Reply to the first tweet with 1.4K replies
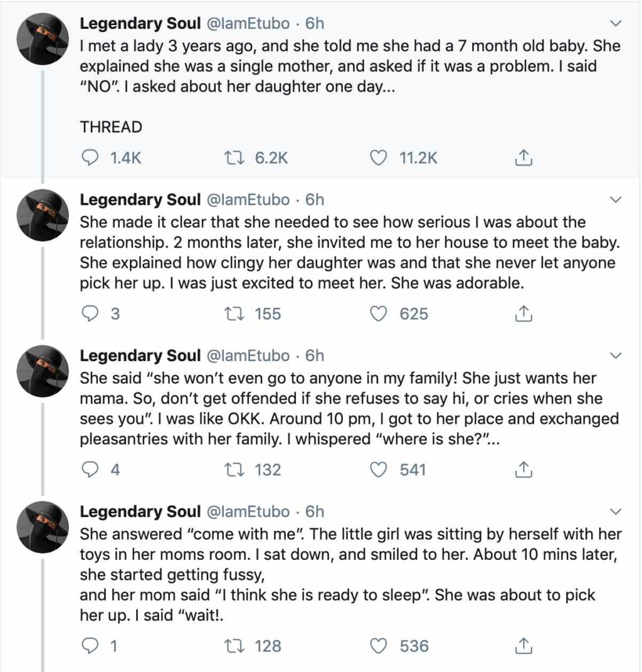Screen dimensions: 642x672 [91, 158]
